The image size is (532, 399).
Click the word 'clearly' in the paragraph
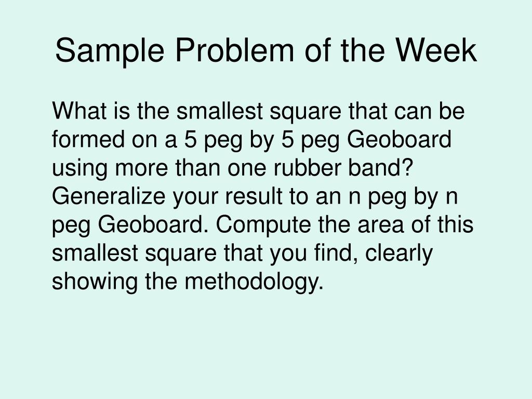point(399,254)
